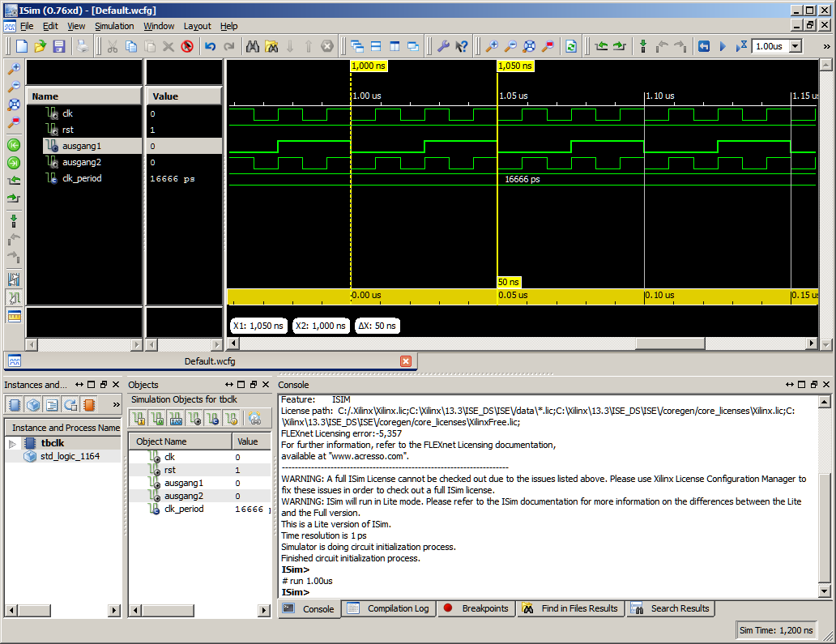This screenshot has height=644, width=836.
Task: Click Previous Transition in the waveform sidebar
Action: tap(14, 181)
